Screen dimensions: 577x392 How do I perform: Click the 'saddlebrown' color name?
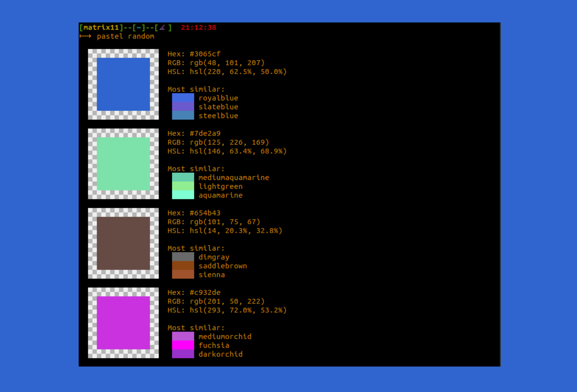pos(223,266)
